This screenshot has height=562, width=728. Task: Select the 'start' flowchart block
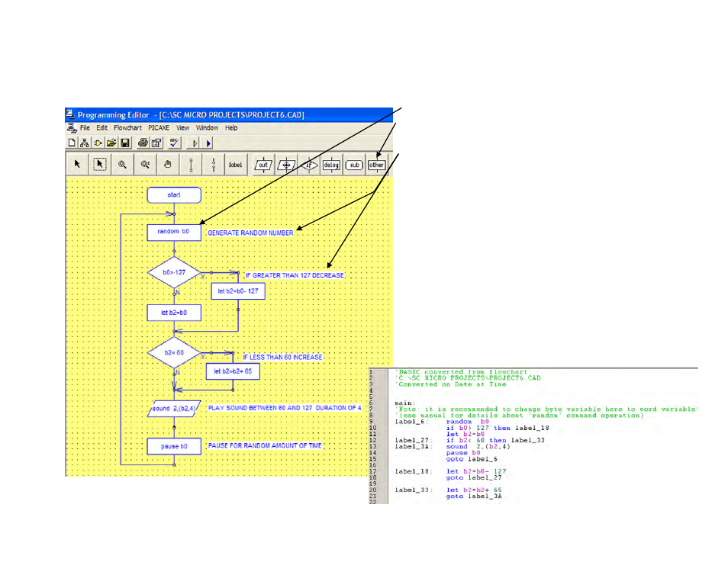(x=174, y=195)
